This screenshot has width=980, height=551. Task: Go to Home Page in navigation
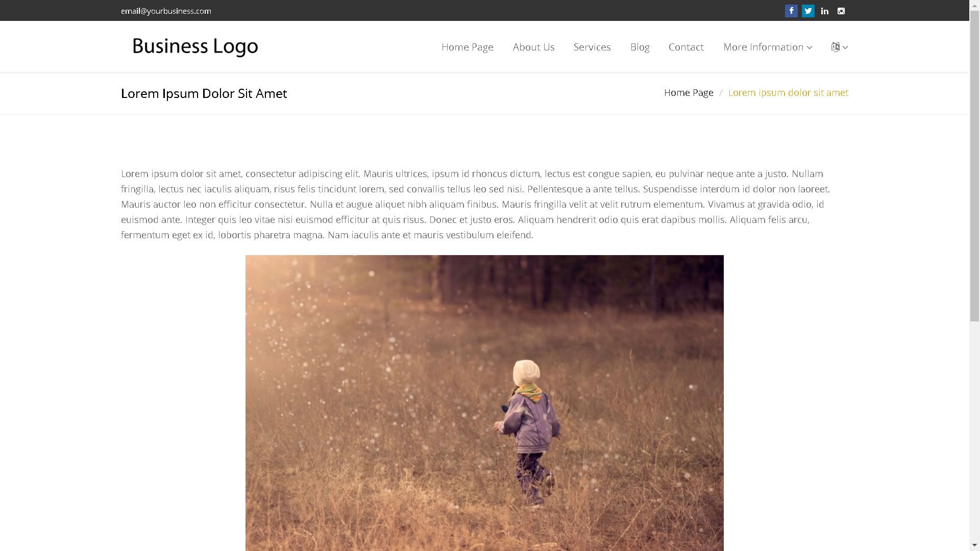point(467,47)
